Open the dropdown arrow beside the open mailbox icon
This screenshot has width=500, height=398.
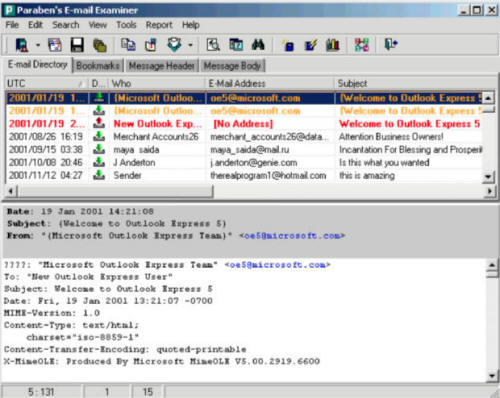(x=38, y=45)
